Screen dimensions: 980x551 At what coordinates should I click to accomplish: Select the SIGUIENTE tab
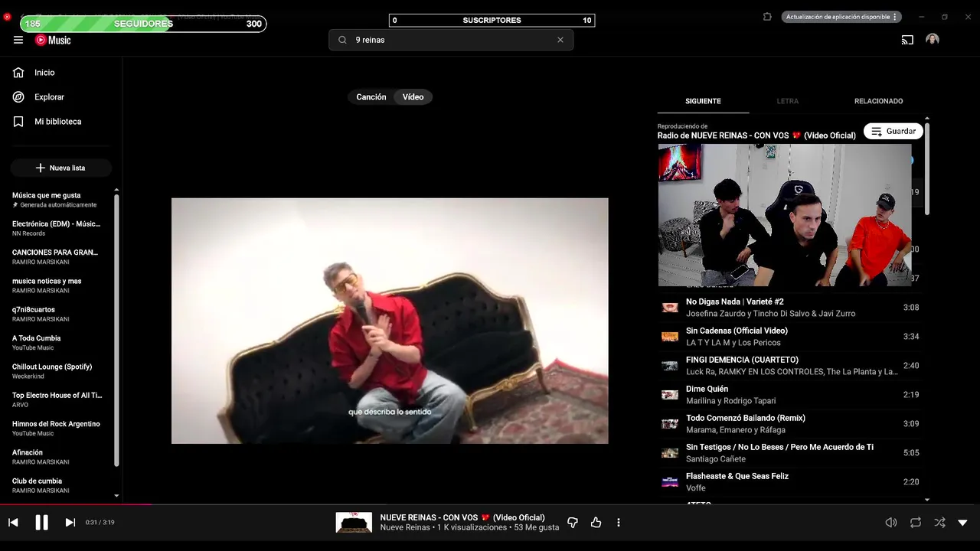click(x=703, y=101)
